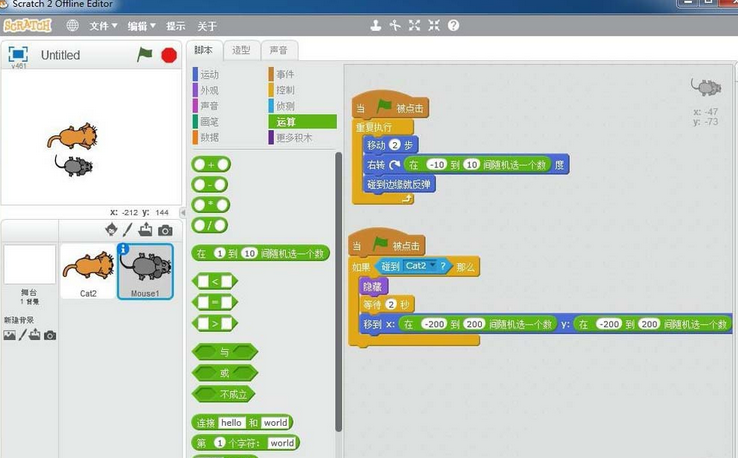Screen dimensions: 738x458
Task: Open the 提示 menu
Action: (x=176, y=26)
